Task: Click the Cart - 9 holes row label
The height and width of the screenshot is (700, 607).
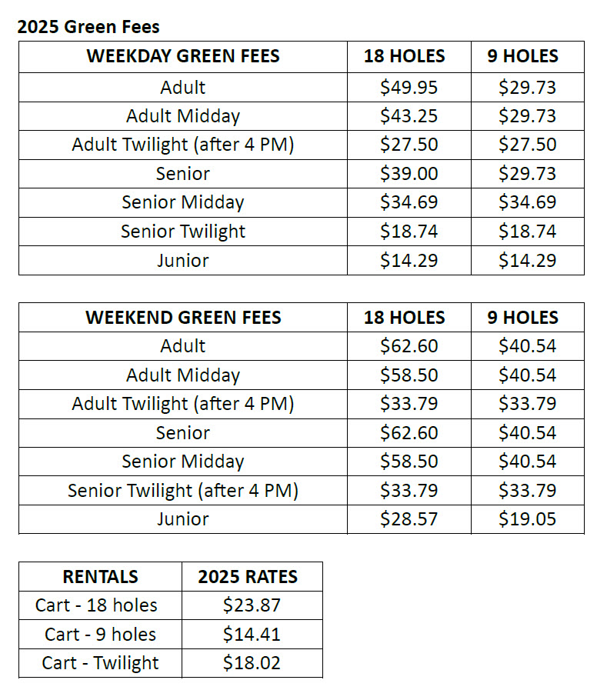Action: [x=101, y=635]
